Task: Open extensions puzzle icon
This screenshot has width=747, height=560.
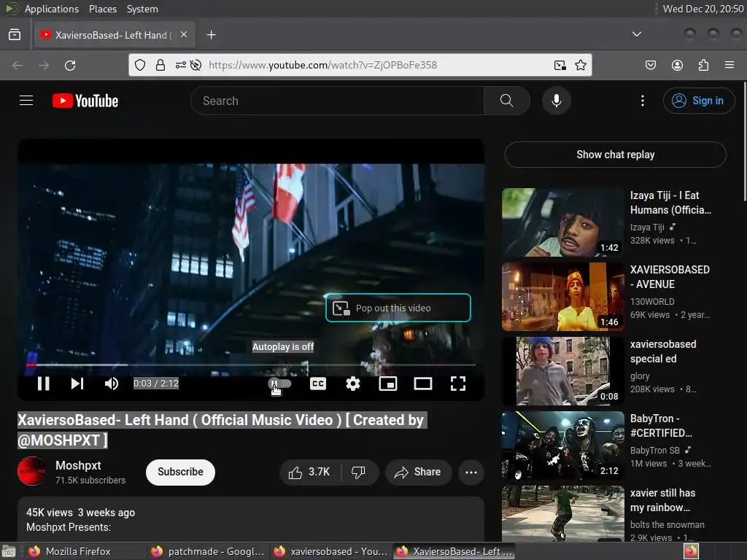Action: (703, 65)
